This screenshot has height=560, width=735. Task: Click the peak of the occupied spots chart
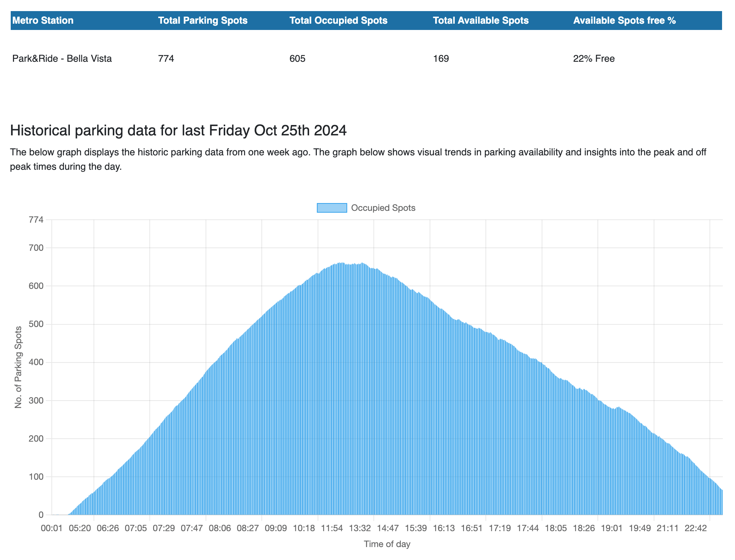[x=341, y=263]
